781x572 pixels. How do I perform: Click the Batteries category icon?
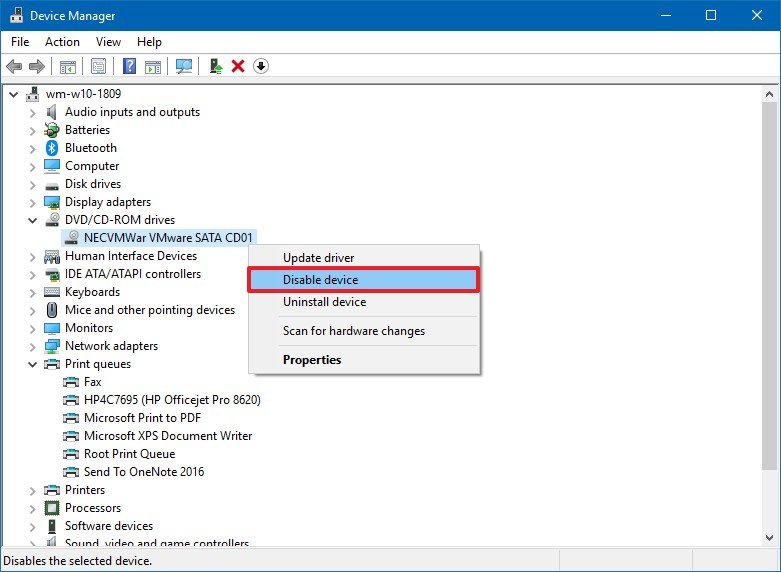click(x=52, y=130)
